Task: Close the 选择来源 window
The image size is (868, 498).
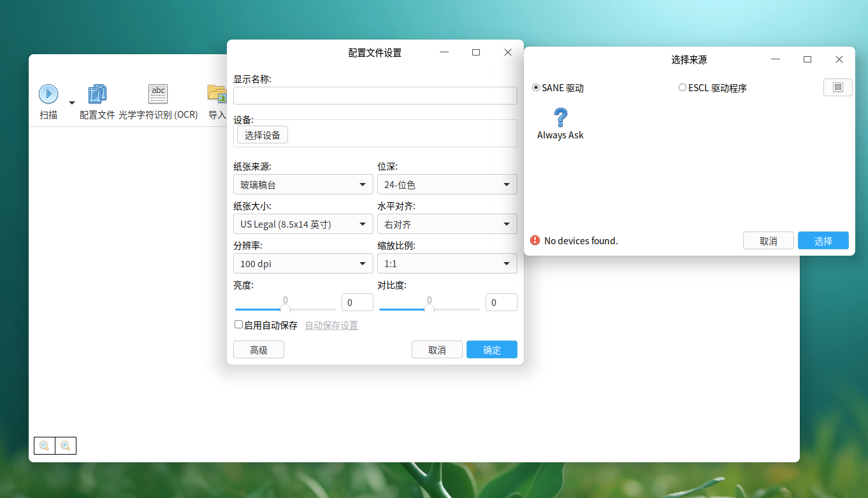Action: pyautogui.click(x=839, y=59)
